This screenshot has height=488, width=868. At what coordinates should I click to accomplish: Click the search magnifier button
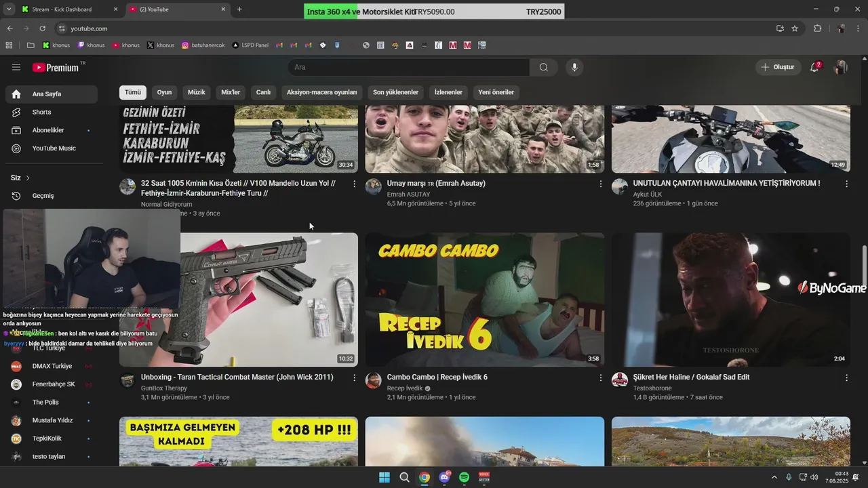544,67
